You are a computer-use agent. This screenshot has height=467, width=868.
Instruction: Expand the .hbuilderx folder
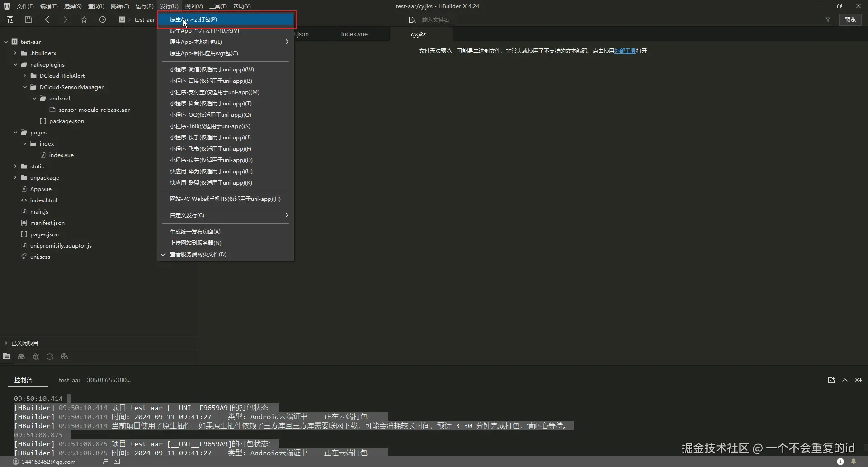15,53
